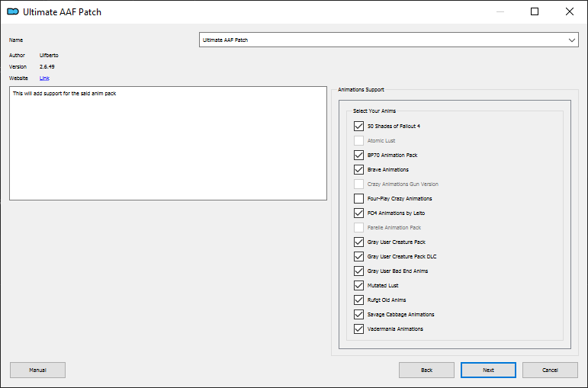This screenshot has height=388, width=588.
Task: Disable Gray User Bad End Anims
Action: pos(358,271)
